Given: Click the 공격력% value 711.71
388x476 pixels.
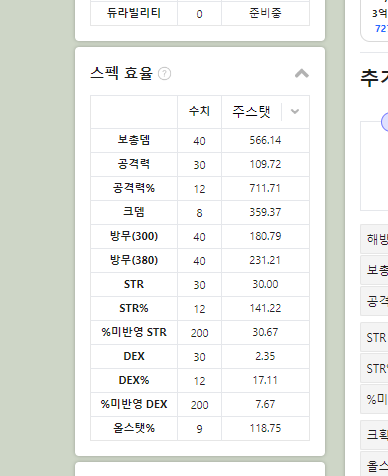Looking at the screenshot, I should tap(265, 188).
